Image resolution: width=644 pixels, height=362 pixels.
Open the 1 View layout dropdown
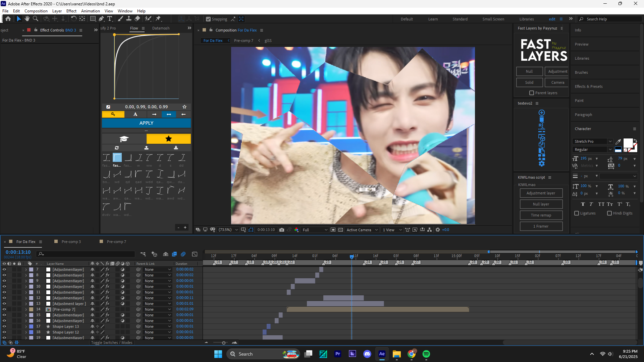(392, 230)
